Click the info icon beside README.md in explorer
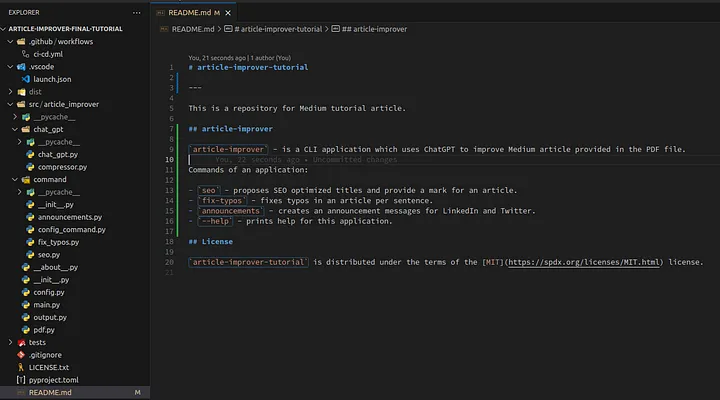 click(20, 392)
